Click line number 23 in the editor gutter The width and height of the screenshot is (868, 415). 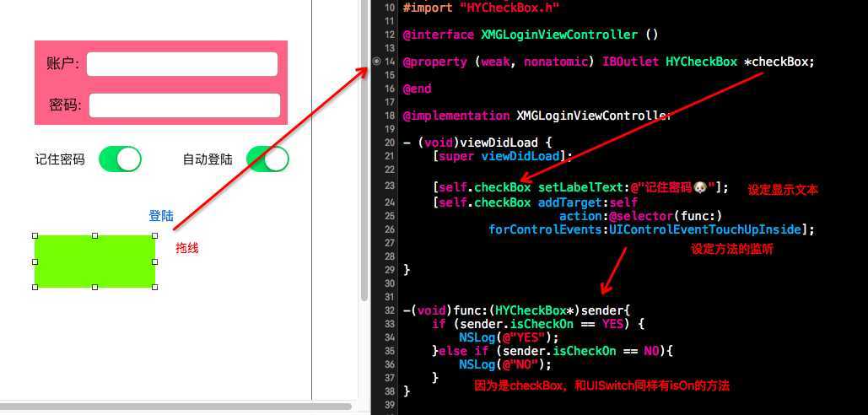pos(390,186)
